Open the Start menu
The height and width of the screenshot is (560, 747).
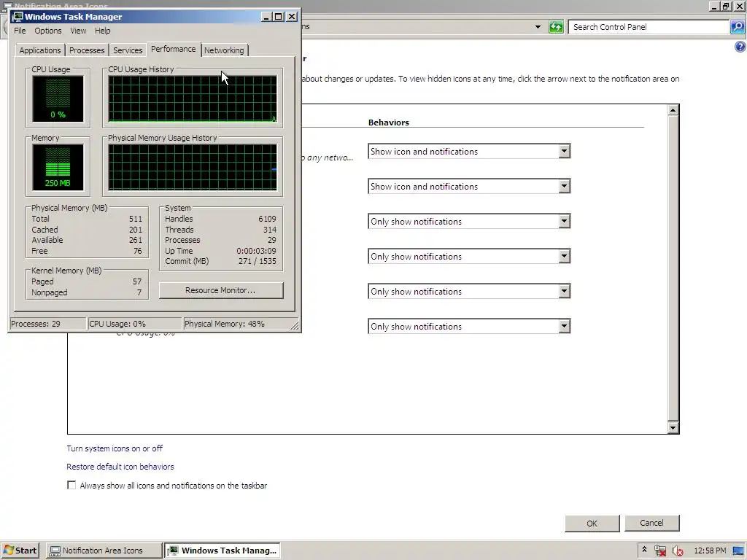point(20,551)
